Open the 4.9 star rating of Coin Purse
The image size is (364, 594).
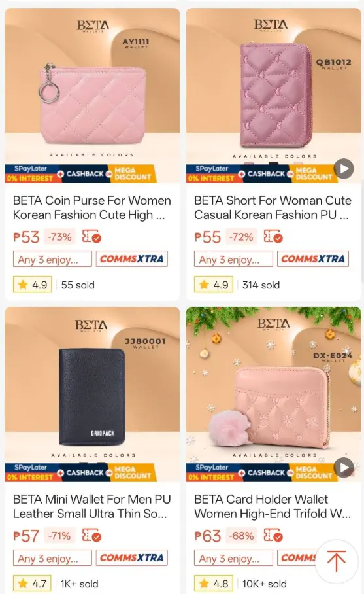coord(33,285)
